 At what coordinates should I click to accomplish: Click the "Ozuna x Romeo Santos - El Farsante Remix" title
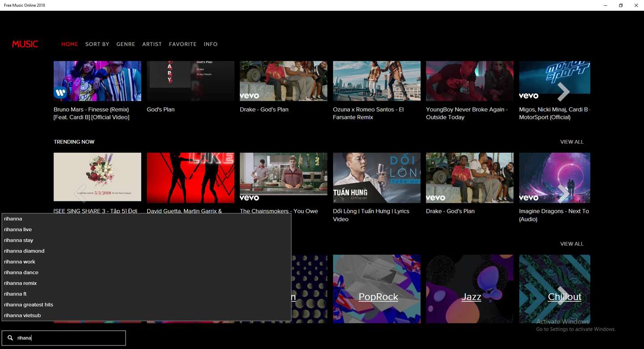coord(369,113)
